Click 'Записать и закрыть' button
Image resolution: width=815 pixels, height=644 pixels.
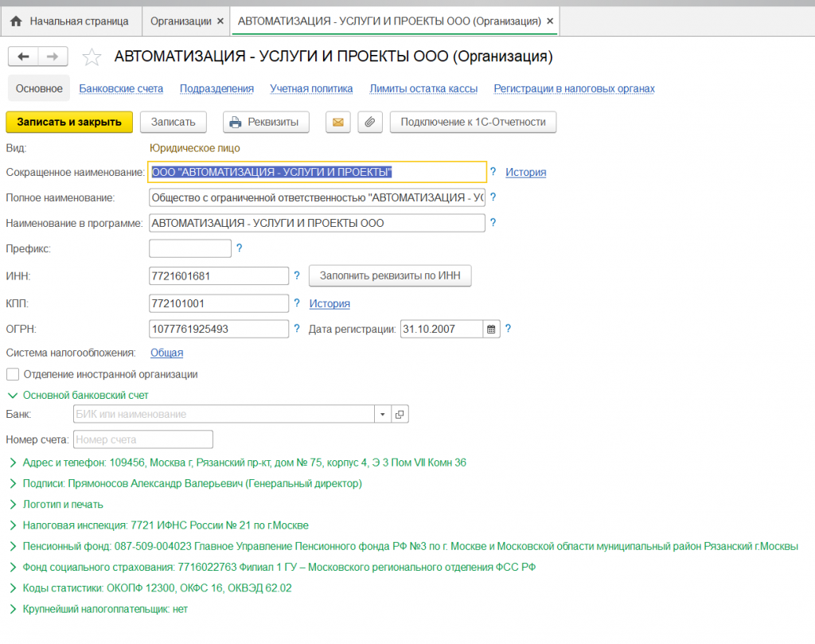69,122
